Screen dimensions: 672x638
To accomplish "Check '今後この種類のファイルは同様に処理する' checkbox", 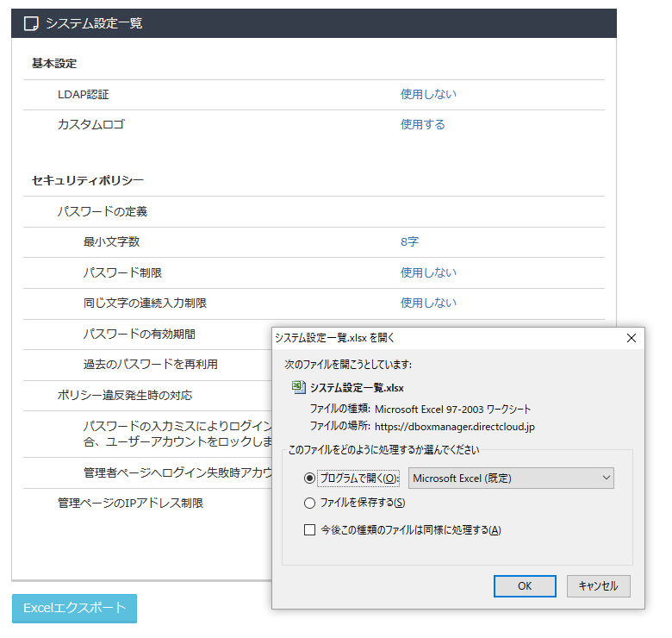I will (309, 530).
